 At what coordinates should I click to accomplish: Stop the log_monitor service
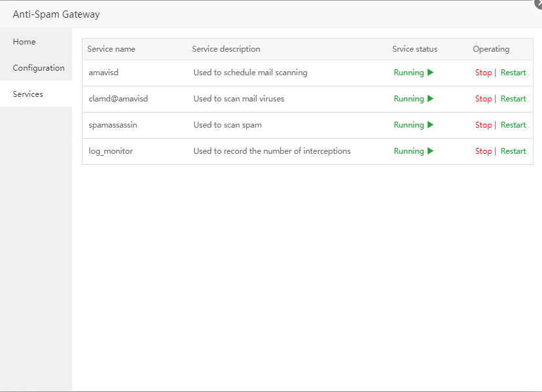(483, 151)
